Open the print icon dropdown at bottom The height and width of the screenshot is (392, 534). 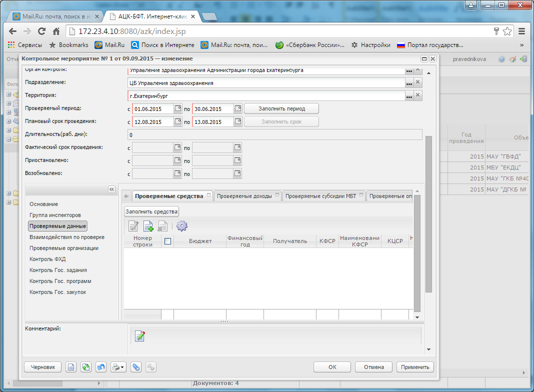point(118,367)
